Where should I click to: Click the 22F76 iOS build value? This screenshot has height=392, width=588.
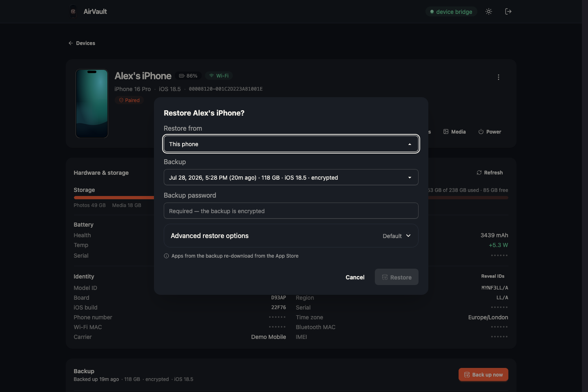(x=278, y=307)
